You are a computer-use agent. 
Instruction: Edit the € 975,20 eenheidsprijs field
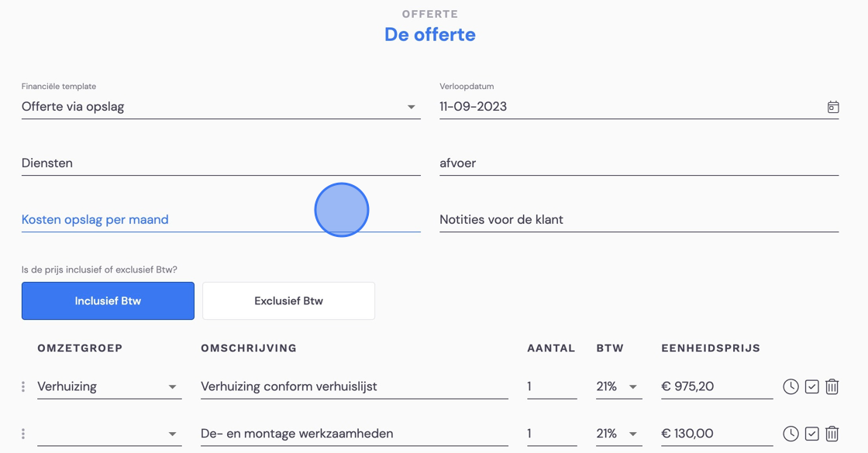pyautogui.click(x=717, y=386)
